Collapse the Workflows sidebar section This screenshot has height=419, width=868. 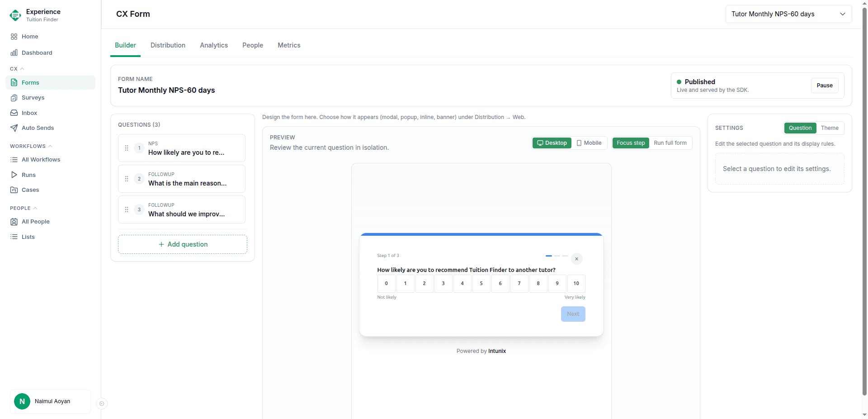[31, 146]
